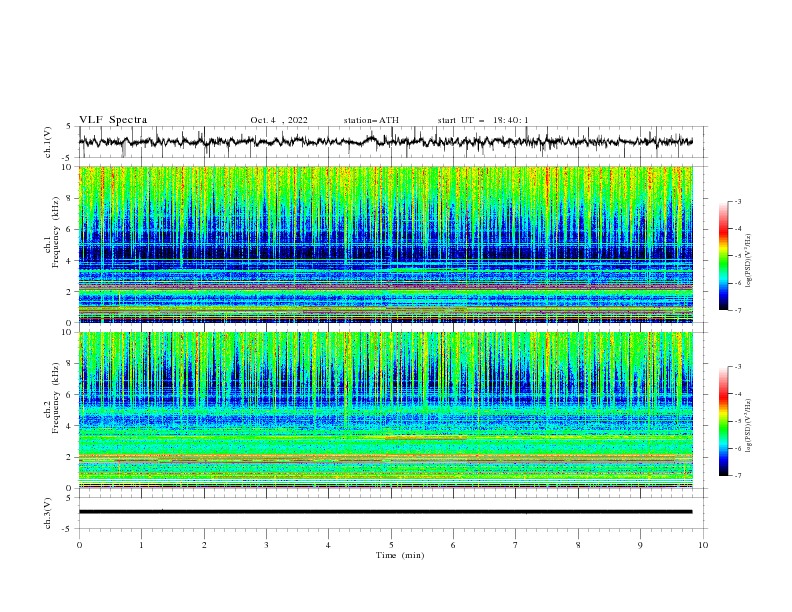Click time axis tick label "9"
792x612 pixels.
click(640, 545)
